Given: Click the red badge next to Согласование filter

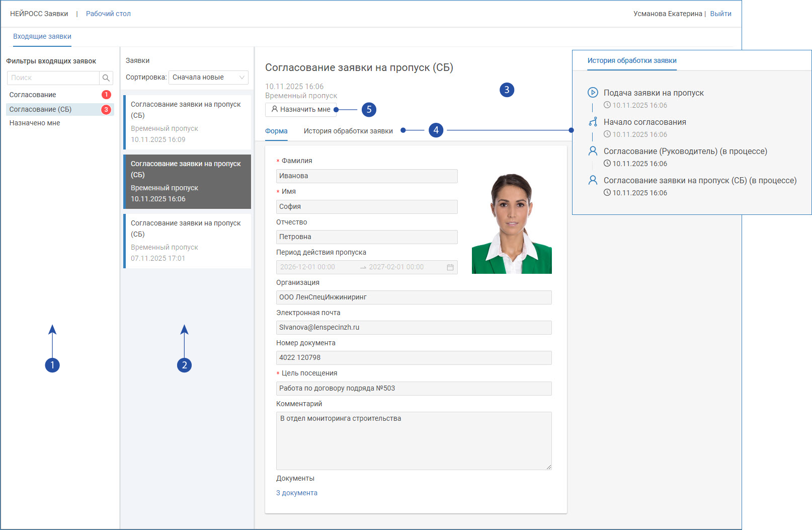Looking at the screenshot, I should [x=106, y=95].
